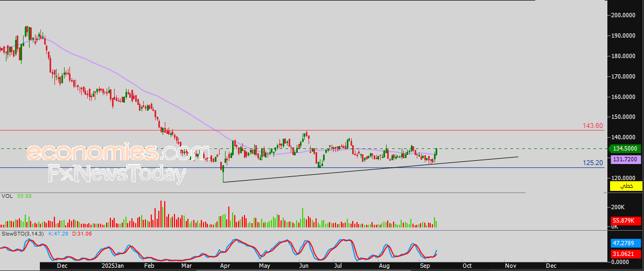Select the Nov time axis marker
The height and width of the screenshot is (271, 644).
(x=510, y=266)
